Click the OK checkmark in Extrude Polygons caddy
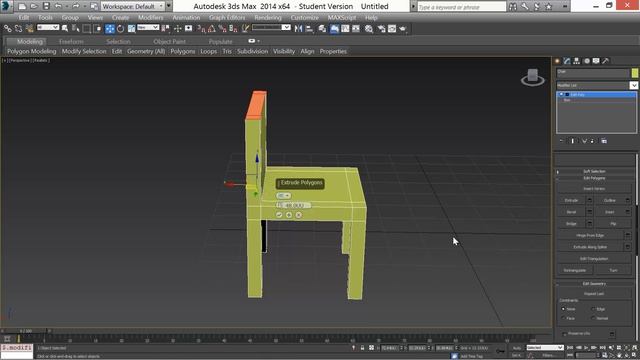Viewport: 640px width, 360px height. 279,215
